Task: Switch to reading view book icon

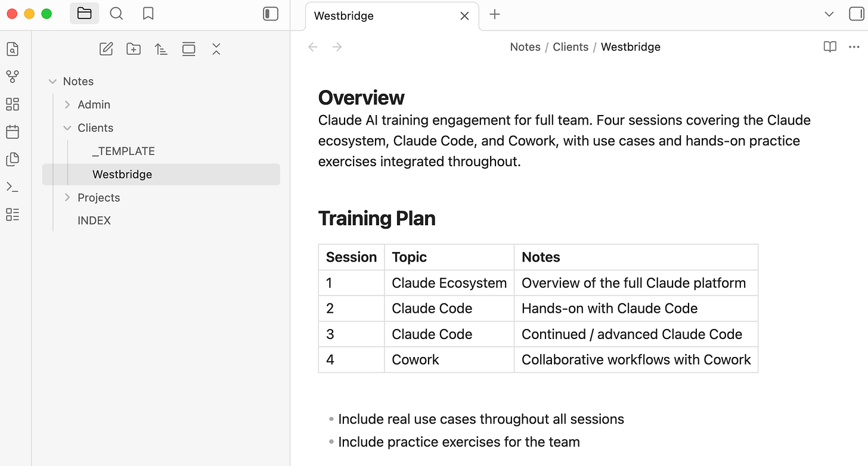Action: click(830, 46)
